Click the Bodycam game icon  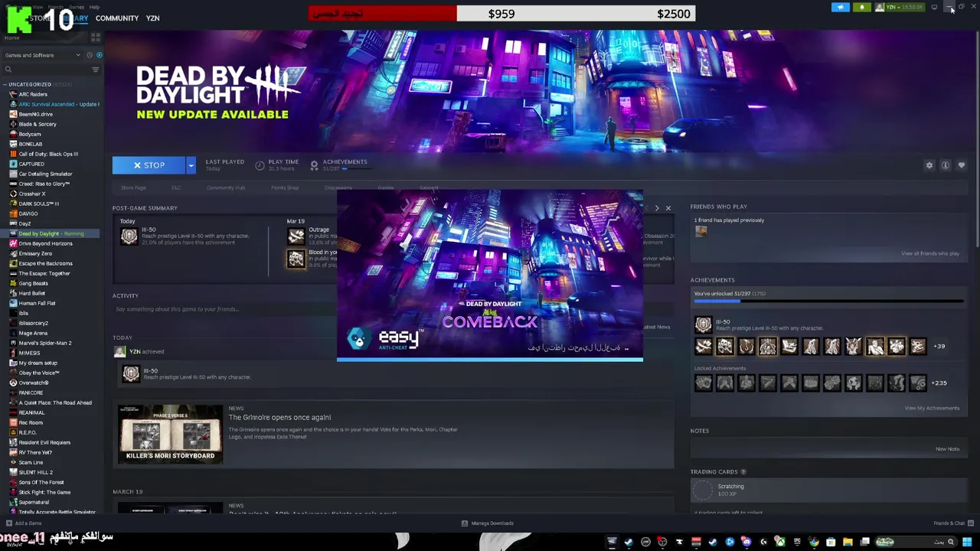pyautogui.click(x=13, y=134)
